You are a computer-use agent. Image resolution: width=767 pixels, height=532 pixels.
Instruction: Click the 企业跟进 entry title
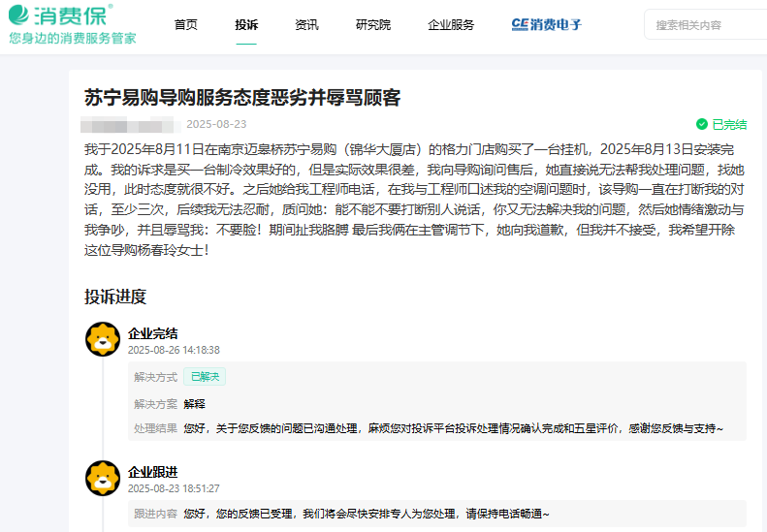152,472
